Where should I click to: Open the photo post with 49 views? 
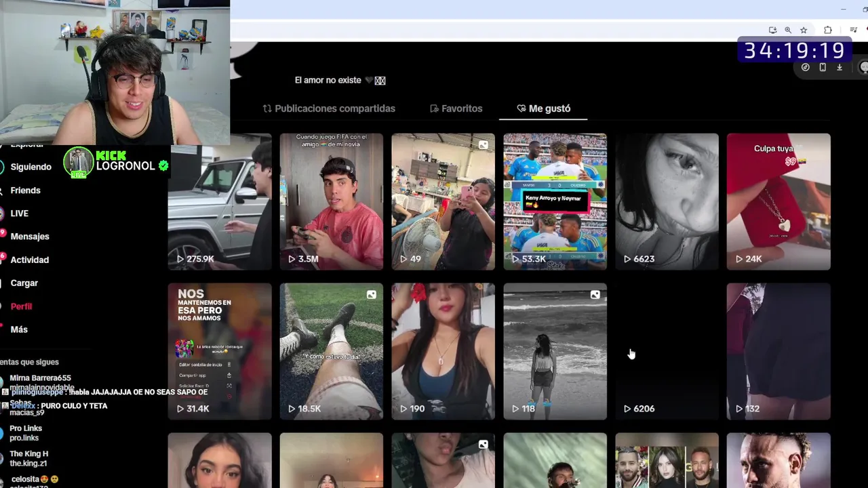point(443,201)
